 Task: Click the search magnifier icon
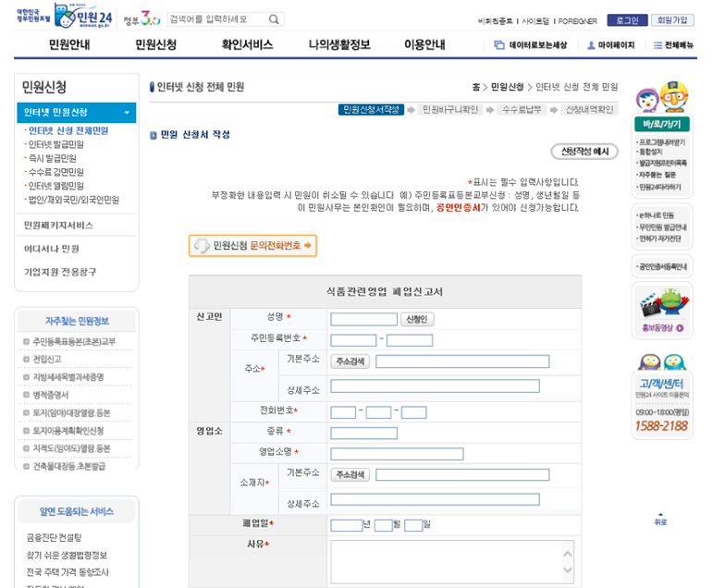click(x=274, y=19)
